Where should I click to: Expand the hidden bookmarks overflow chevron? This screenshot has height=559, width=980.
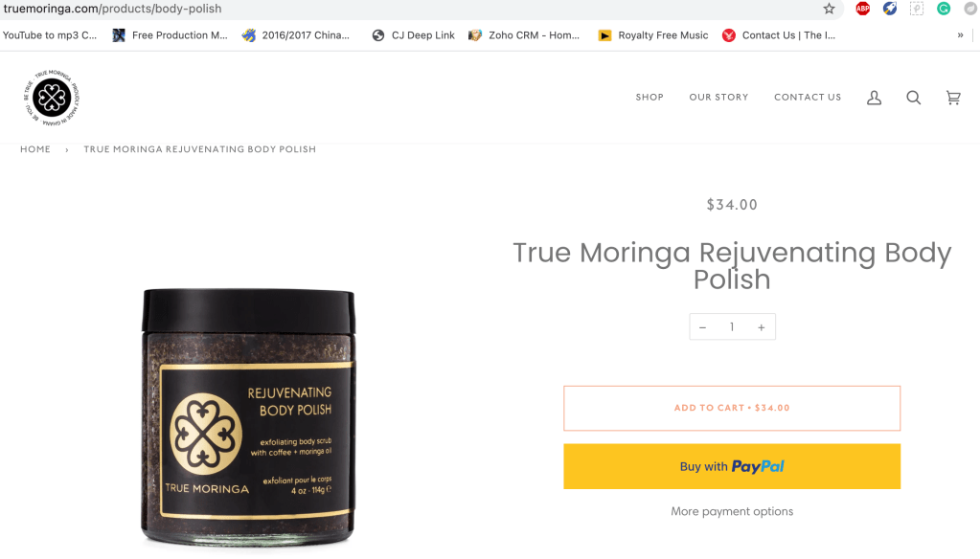pyautogui.click(x=960, y=35)
